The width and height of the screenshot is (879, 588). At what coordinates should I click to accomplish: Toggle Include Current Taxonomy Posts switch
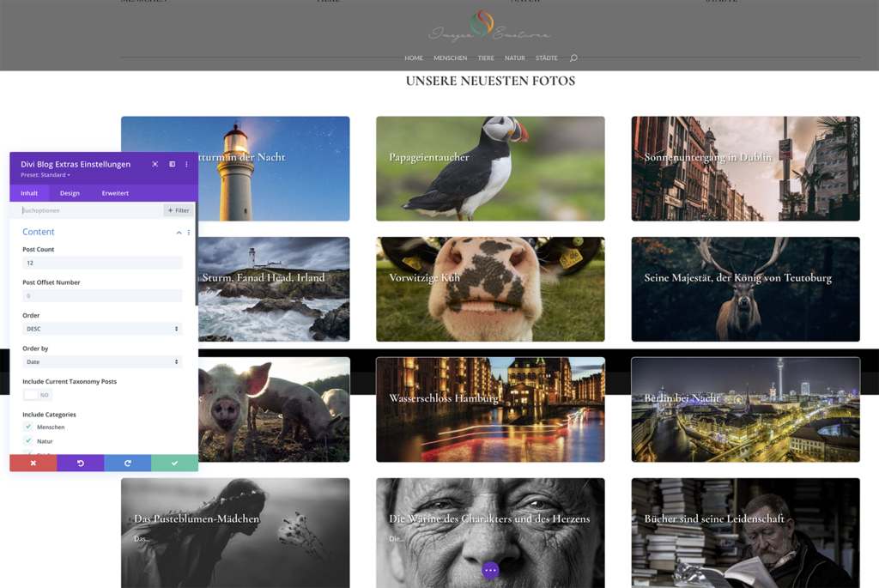coord(37,395)
